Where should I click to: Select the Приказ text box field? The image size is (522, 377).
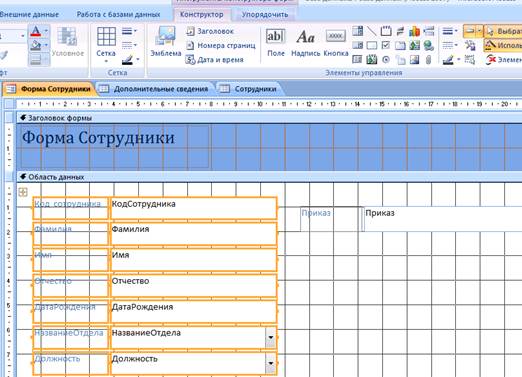443,219
